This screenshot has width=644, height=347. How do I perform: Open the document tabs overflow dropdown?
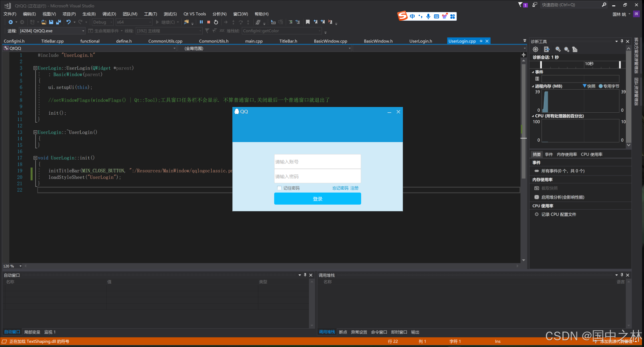click(x=525, y=41)
